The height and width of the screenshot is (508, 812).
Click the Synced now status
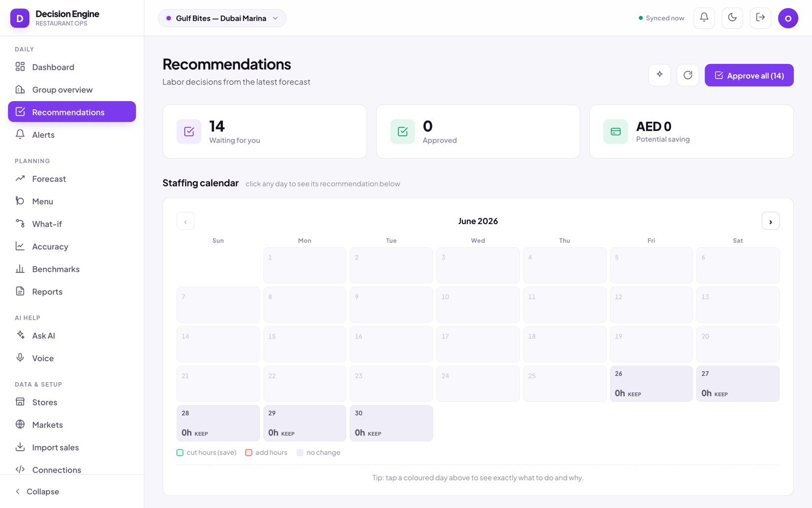point(661,18)
